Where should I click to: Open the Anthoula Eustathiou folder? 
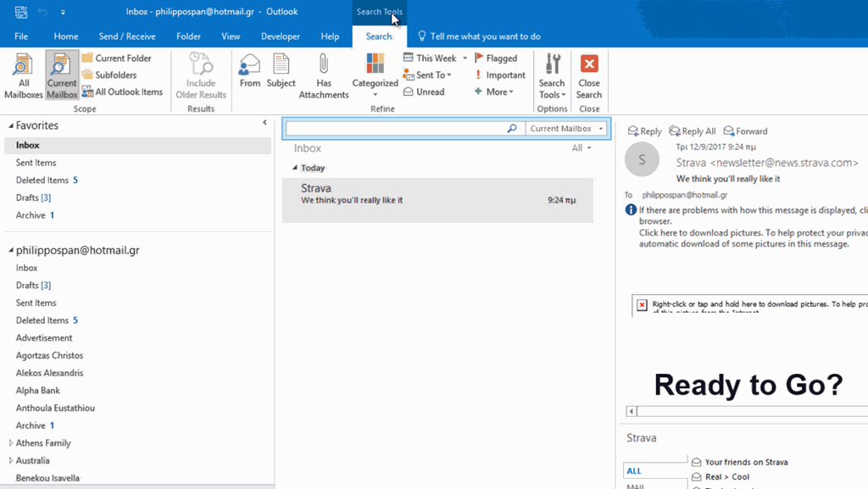point(55,408)
